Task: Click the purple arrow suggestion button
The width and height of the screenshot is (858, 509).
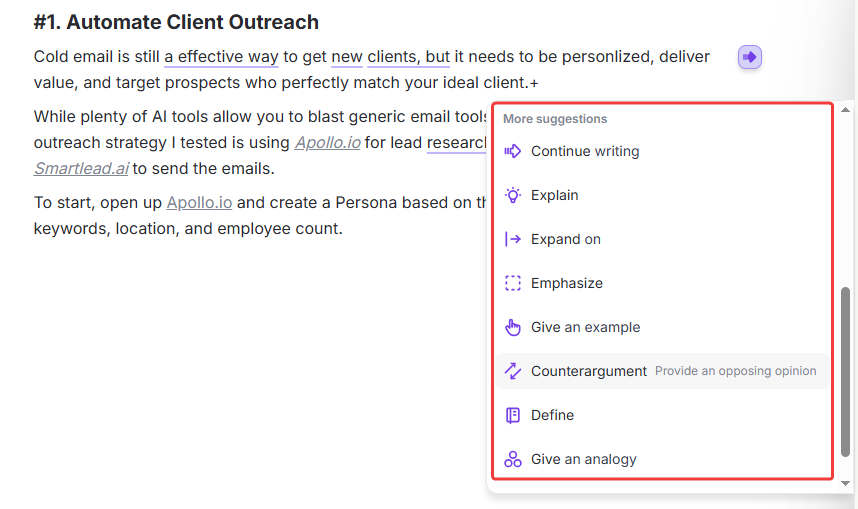Action: 750,57
